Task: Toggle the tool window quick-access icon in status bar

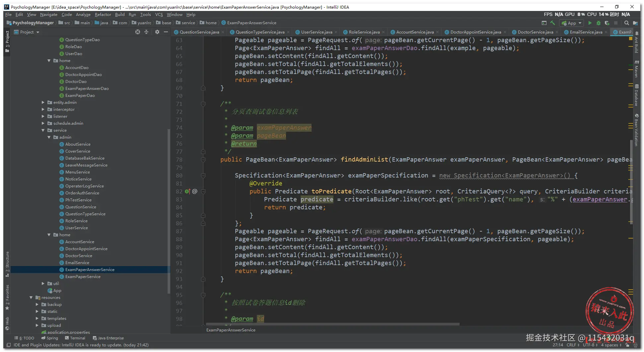Action: [x=9, y=345]
